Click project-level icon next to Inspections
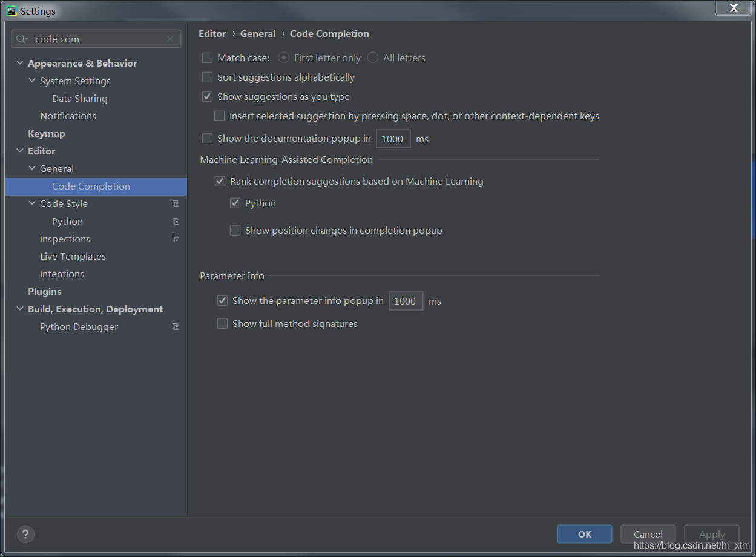Viewport: 756px width, 557px height. [176, 239]
